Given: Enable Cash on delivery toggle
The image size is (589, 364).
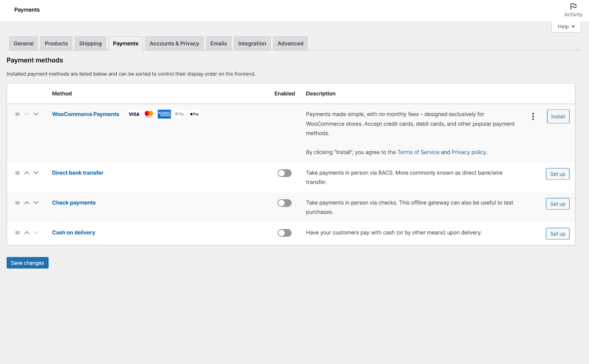Looking at the screenshot, I should (285, 233).
